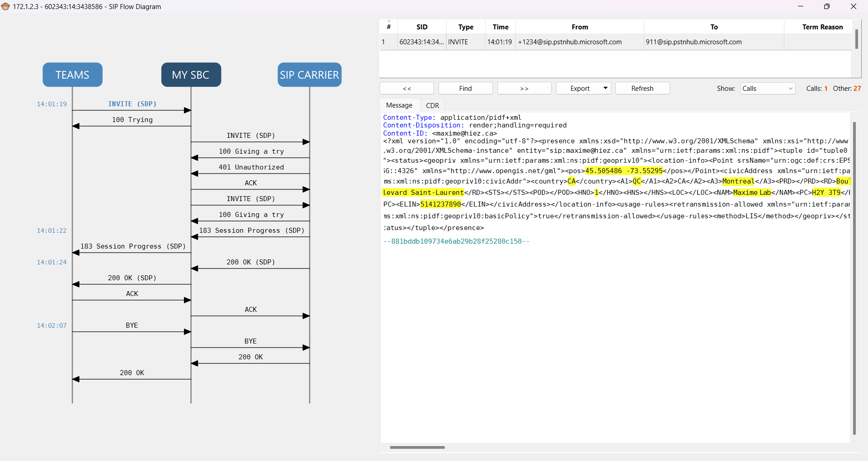Select the MY SBC node box
This screenshot has height=461, width=868.
[191, 75]
